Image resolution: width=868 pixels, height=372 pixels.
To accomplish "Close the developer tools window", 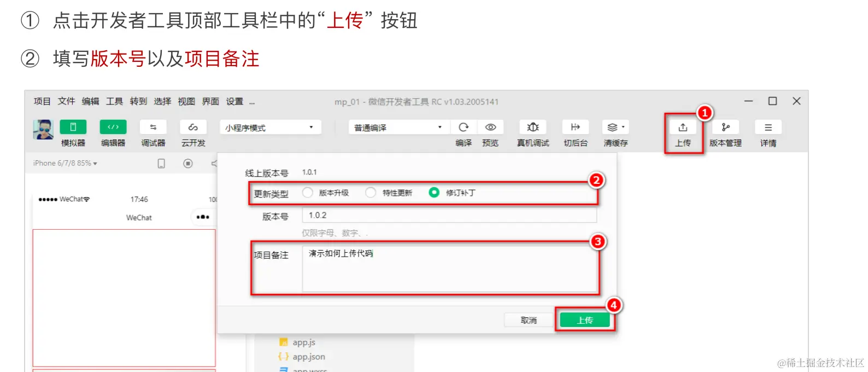I will point(796,101).
